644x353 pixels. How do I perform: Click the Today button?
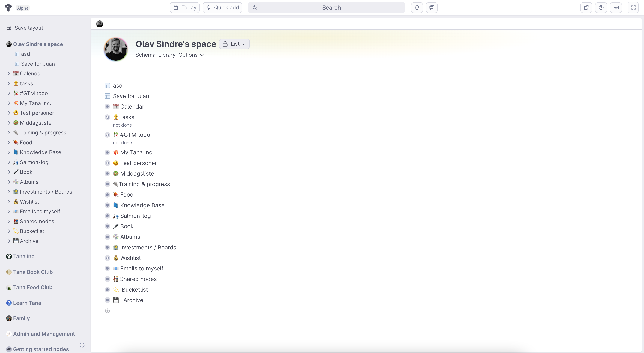point(185,8)
